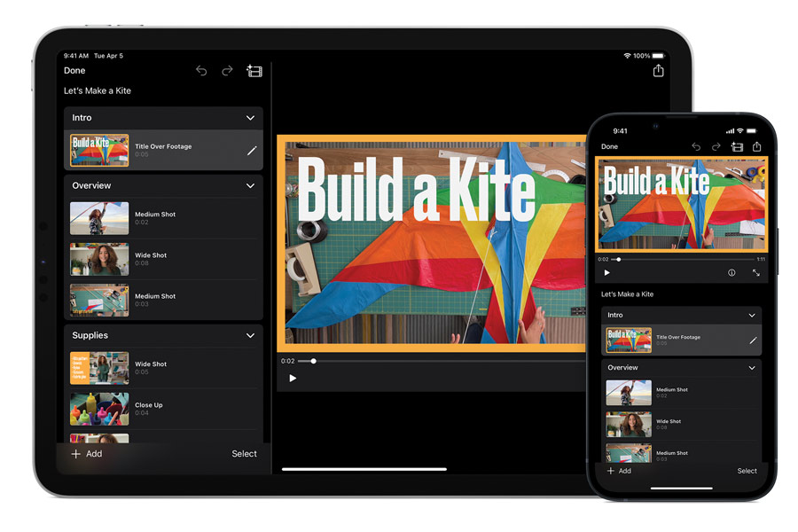Image resolution: width=798 pixels, height=532 pixels.
Task: Tap the 0:02 time label on iPad viewer
Action: tap(287, 361)
